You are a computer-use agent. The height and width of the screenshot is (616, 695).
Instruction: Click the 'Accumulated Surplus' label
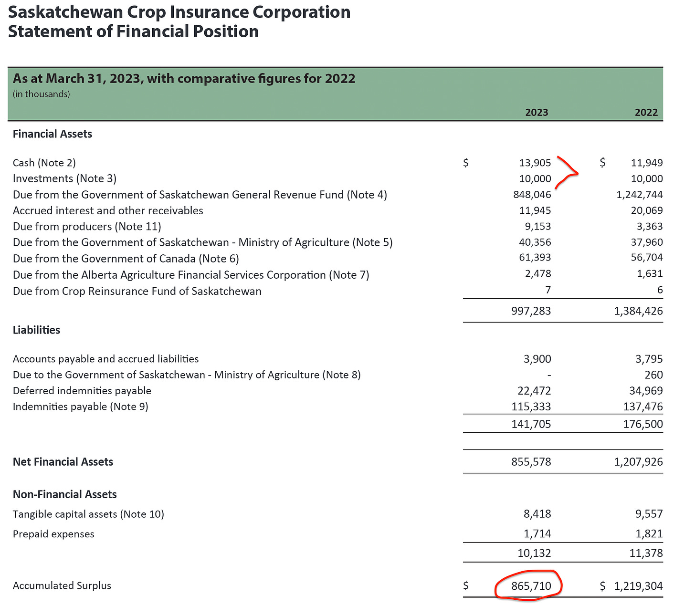pos(62,585)
